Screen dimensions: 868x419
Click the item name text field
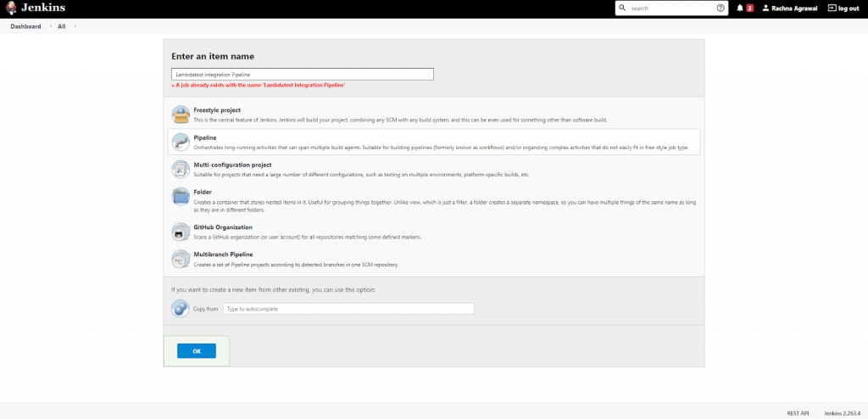pos(303,75)
